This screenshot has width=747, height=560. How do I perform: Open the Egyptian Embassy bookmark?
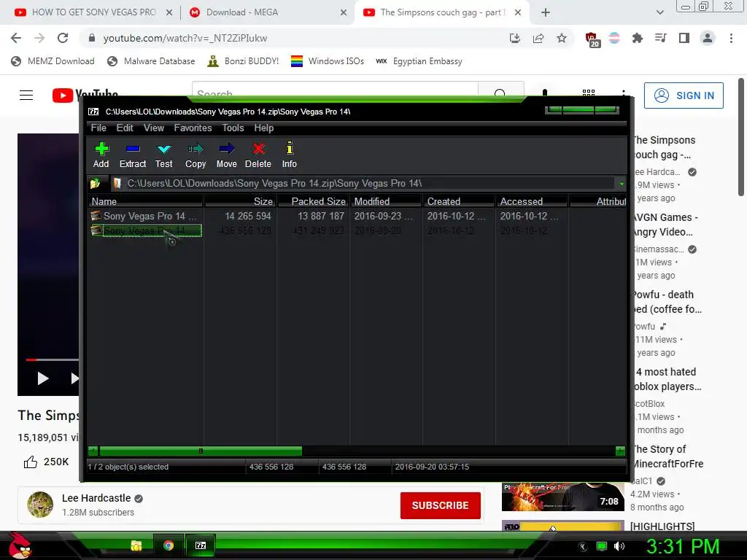419,61
